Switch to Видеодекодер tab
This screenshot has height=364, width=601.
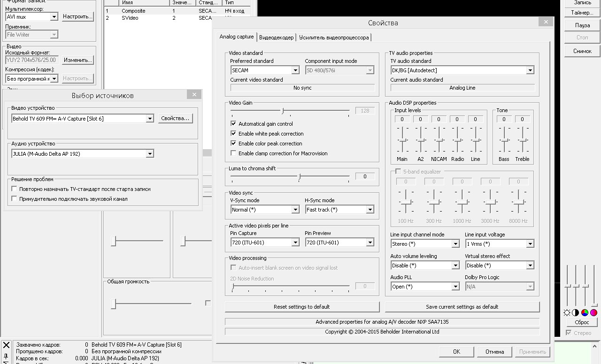(276, 38)
